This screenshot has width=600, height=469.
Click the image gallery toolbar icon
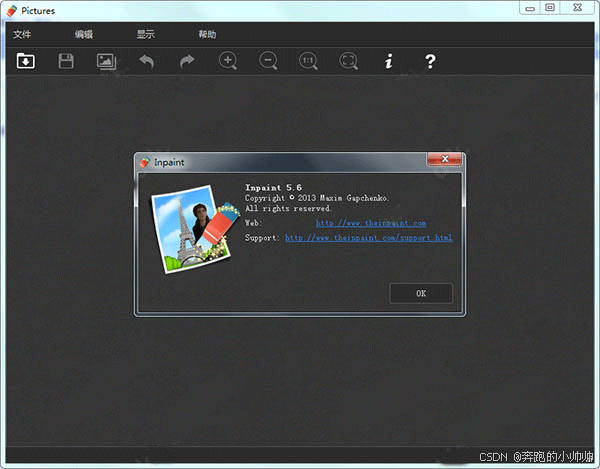click(x=106, y=61)
